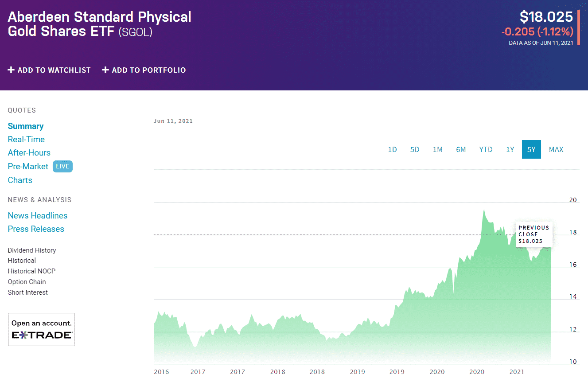This screenshot has width=588, height=386.
Task: Add SGOL to watchlist
Action: (49, 70)
